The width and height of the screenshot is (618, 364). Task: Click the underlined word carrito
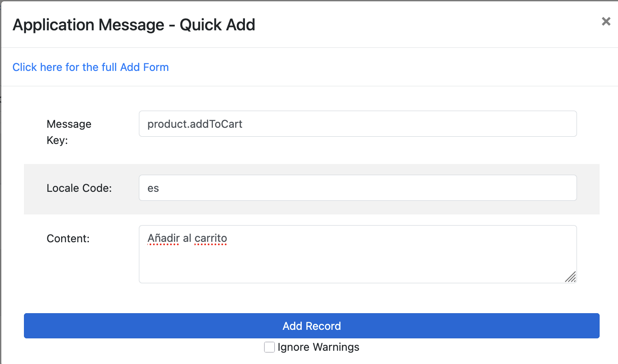[x=211, y=238]
